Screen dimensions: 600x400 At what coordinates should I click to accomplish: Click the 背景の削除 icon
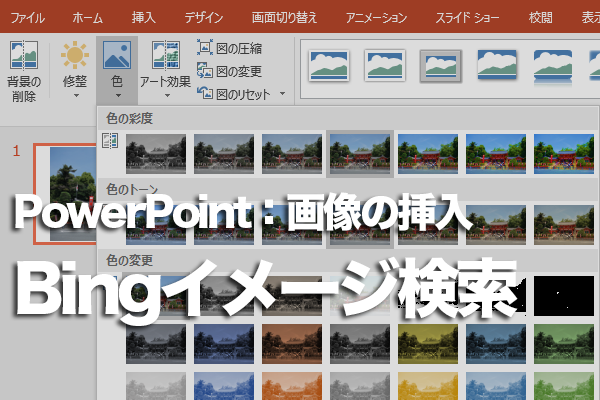[24, 55]
